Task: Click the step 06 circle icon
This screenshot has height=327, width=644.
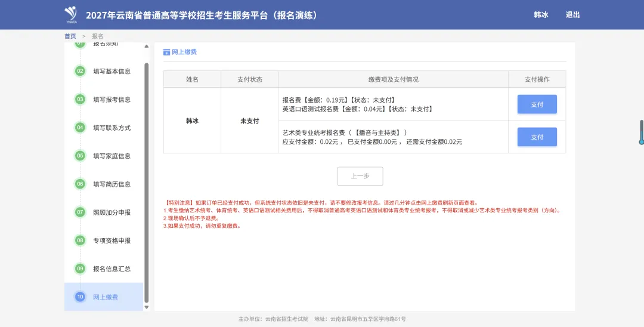Action: point(80,184)
